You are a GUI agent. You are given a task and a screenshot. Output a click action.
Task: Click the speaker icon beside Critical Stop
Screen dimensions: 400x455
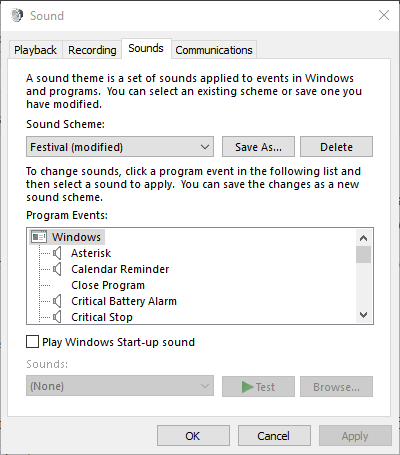[x=57, y=317]
